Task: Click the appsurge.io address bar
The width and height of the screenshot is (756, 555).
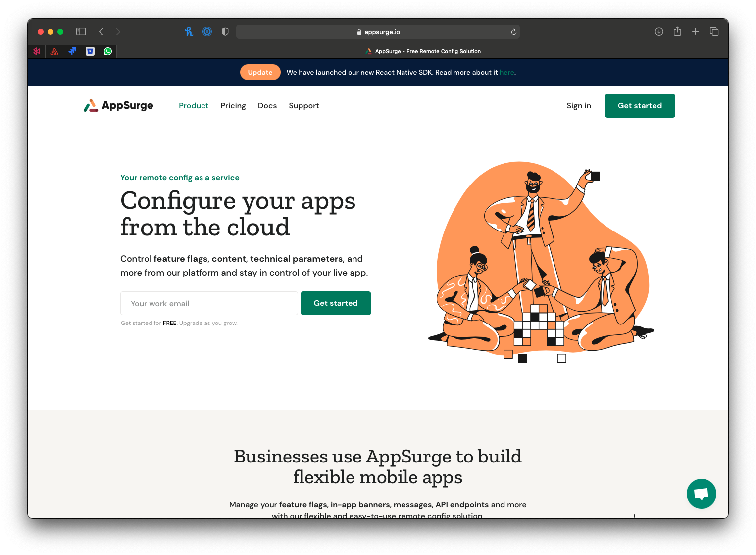Action: click(x=378, y=32)
